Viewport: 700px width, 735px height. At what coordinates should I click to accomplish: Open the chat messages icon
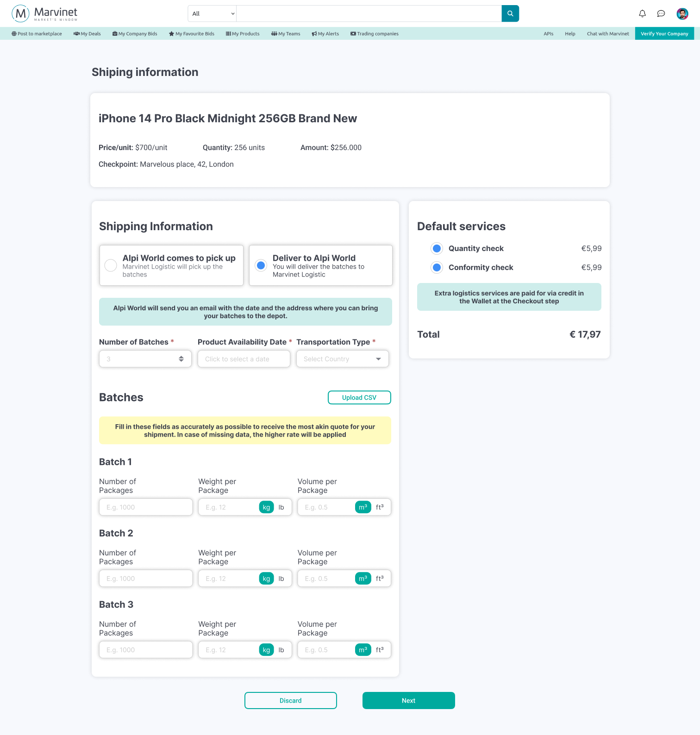coord(661,13)
